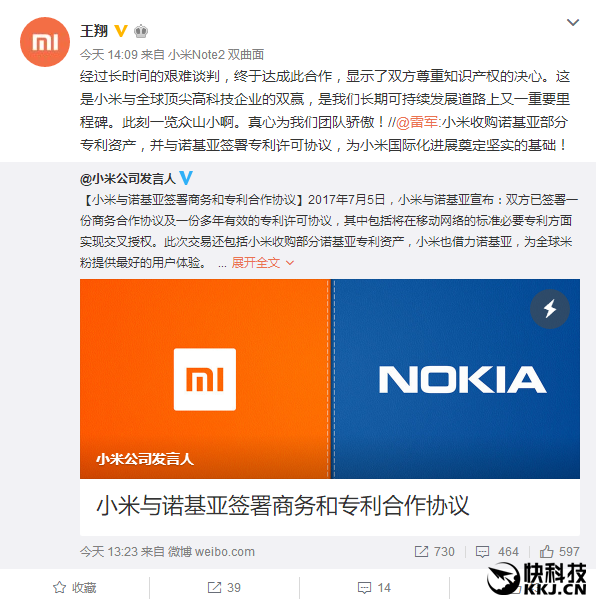Click the yellow V verification badge

(121, 31)
